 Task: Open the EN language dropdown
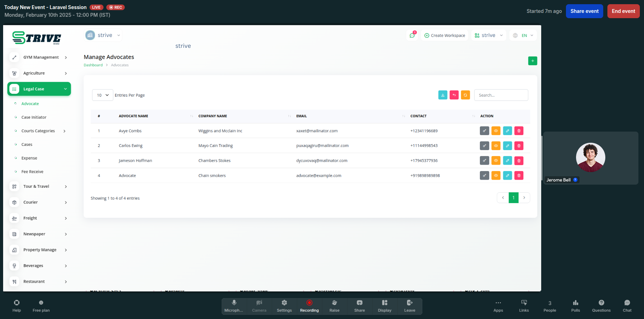pos(523,35)
